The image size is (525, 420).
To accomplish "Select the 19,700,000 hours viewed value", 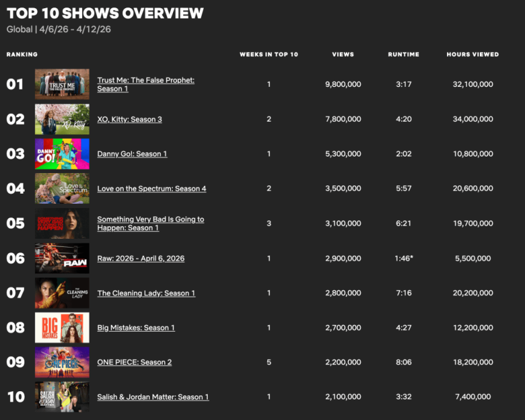I will [x=473, y=224].
